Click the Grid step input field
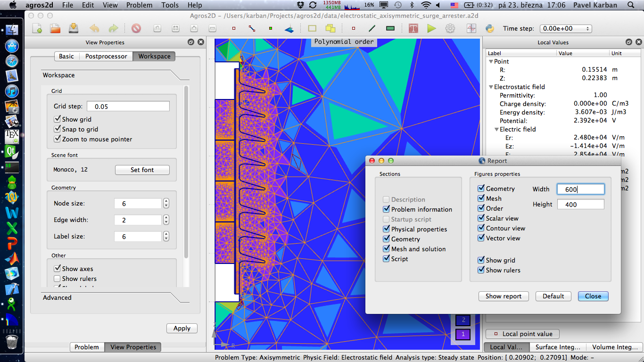Screen dimensions: 644x362 (x=128, y=106)
